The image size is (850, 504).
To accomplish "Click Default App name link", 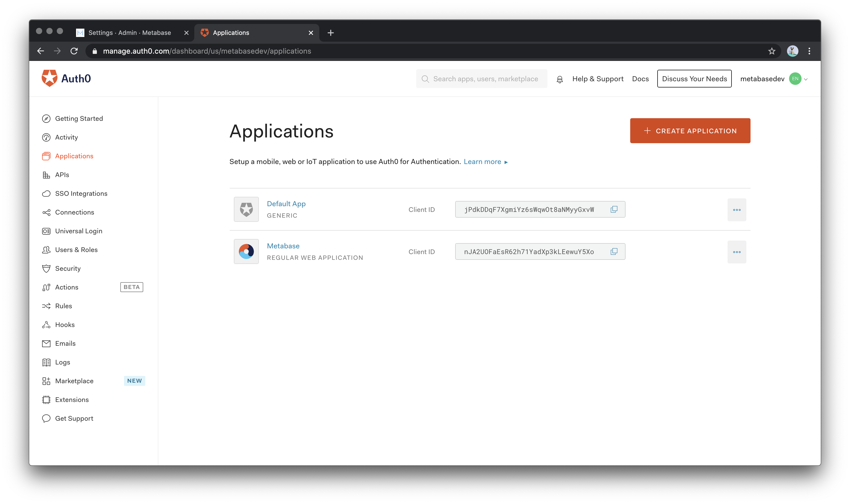I will click(x=286, y=203).
